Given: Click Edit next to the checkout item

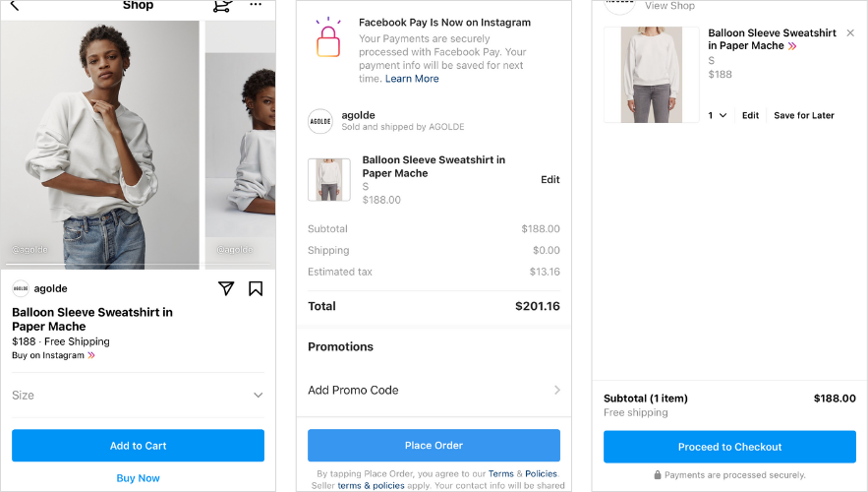Looking at the screenshot, I should point(550,179).
